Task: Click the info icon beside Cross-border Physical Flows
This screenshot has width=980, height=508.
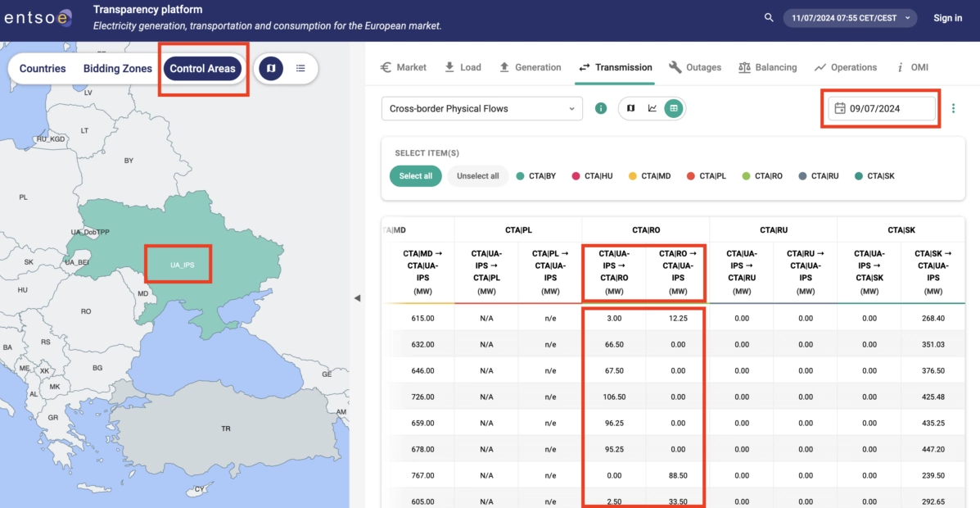Action: pos(601,108)
